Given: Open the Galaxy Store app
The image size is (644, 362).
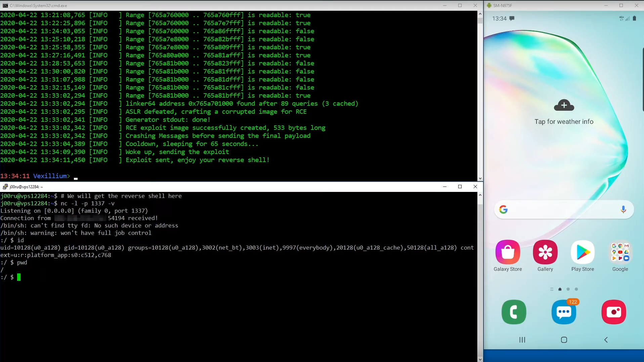Looking at the screenshot, I should click(x=508, y=252).
